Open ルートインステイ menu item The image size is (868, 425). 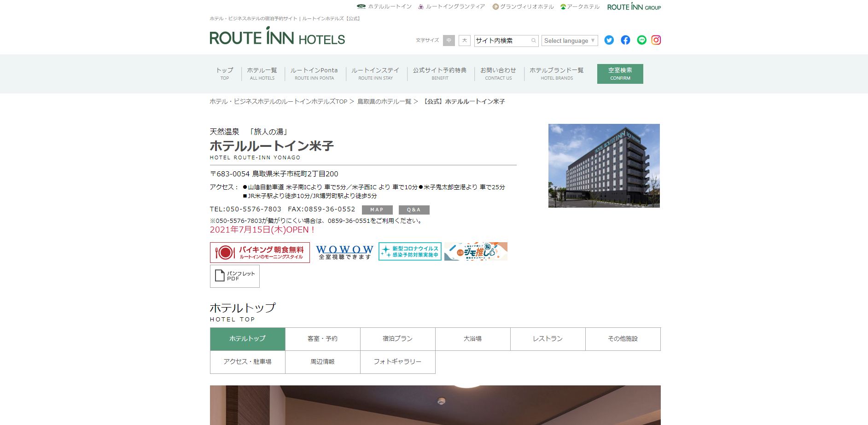click(x=375, y=74)
